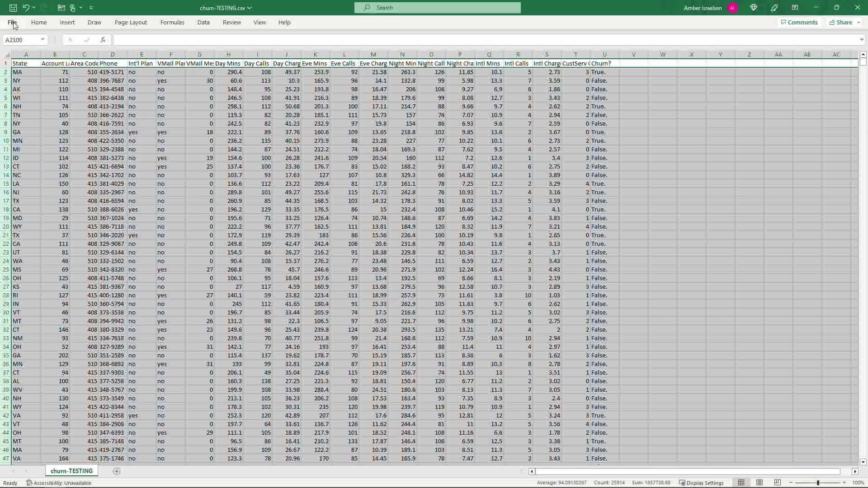868x488 pixels.
Task: Open Ribbon Display Options icon
Action: tap(795, 8)
